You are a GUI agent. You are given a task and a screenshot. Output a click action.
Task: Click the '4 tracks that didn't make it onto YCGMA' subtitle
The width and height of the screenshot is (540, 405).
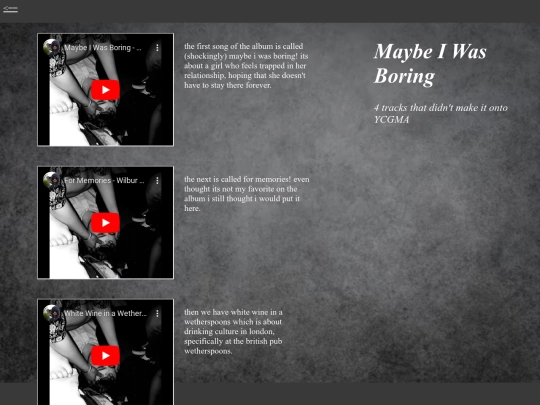441,114
